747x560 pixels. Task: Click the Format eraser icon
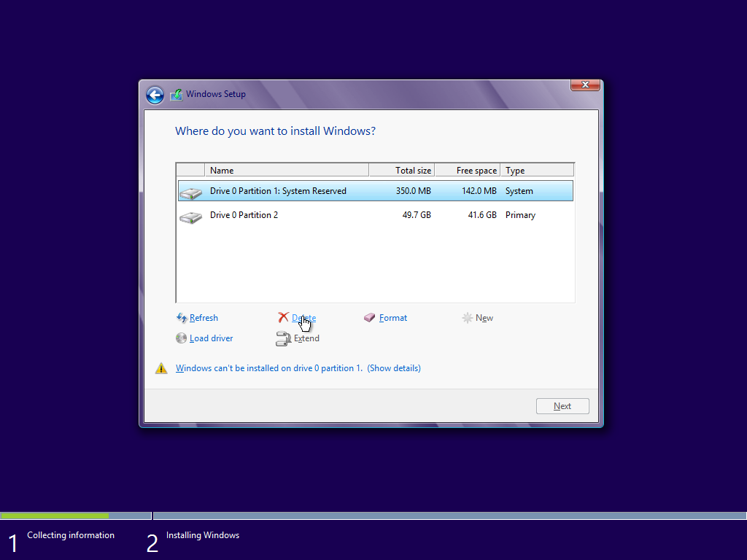[x=369, y=318]
